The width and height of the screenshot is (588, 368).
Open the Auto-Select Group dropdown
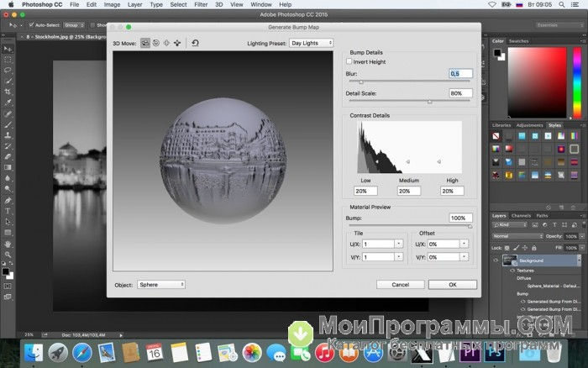pos(74,25)
